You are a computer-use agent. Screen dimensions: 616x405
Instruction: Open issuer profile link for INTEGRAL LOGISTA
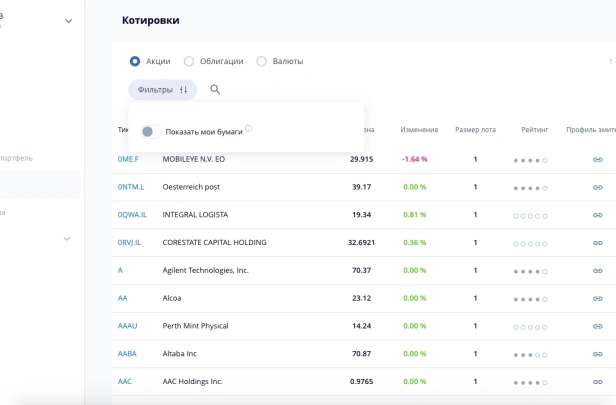[598, 215]
